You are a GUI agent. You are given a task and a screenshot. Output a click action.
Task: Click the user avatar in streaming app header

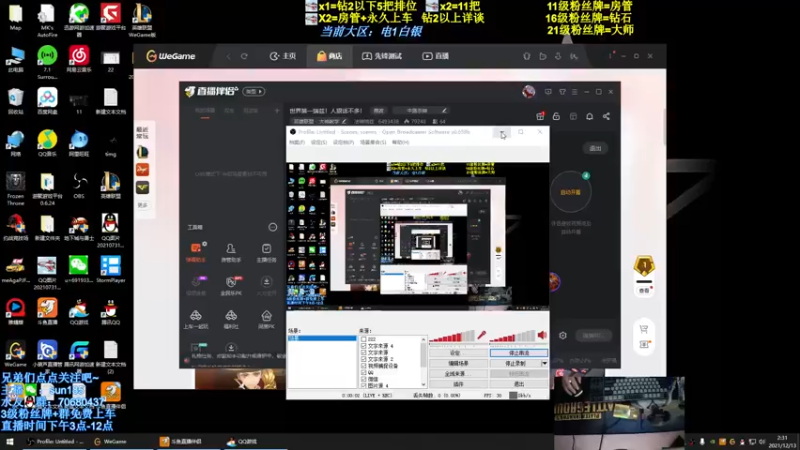pos(529,91)
